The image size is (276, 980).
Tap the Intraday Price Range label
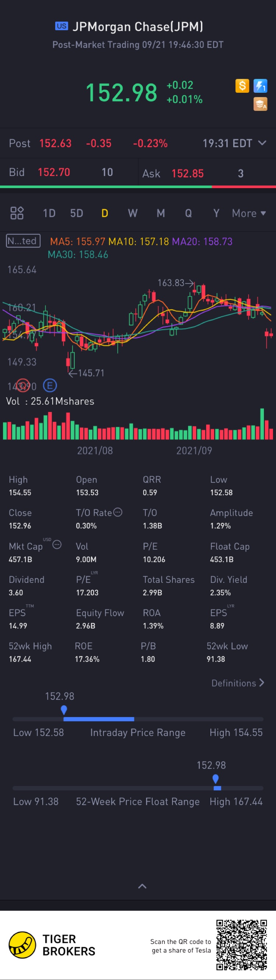point(138,732)
